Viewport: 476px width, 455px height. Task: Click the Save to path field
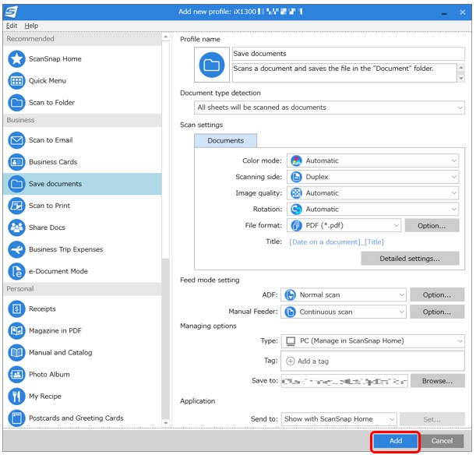(x=344, y=381)
